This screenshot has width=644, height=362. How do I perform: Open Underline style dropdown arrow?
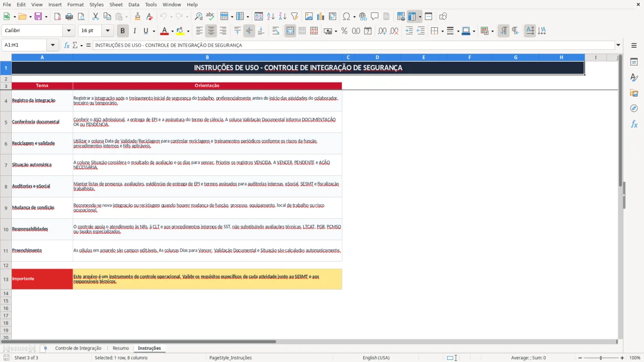153,31
